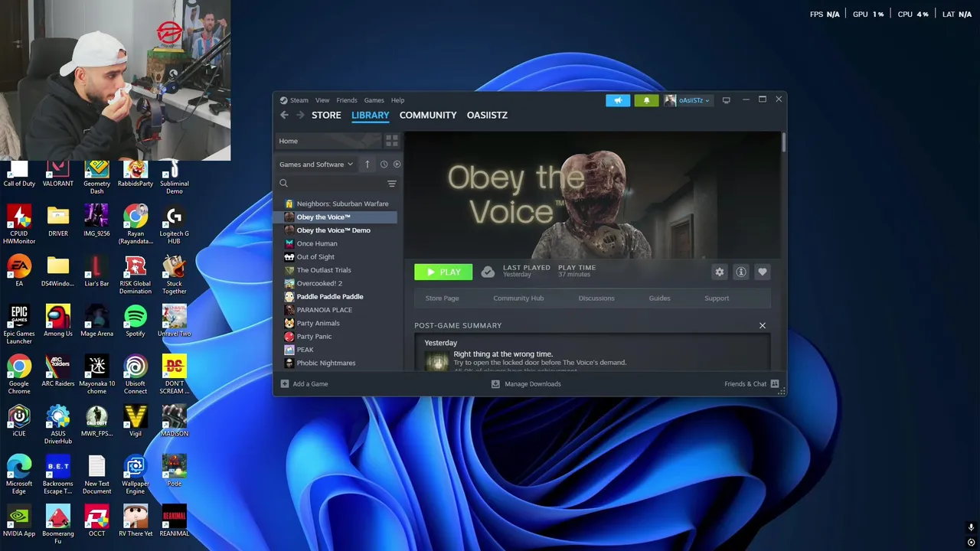Open advanced library filters icon

coord(391,184)
